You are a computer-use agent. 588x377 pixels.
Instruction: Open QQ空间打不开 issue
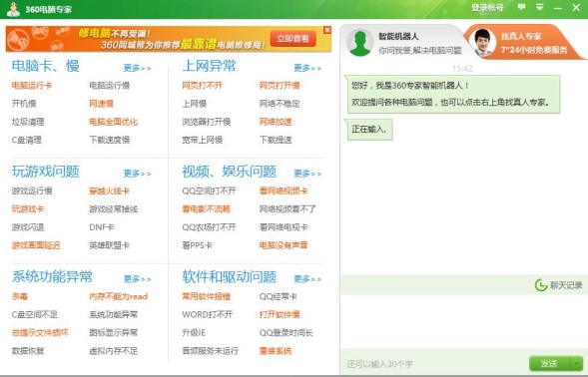tap(209, 190)
